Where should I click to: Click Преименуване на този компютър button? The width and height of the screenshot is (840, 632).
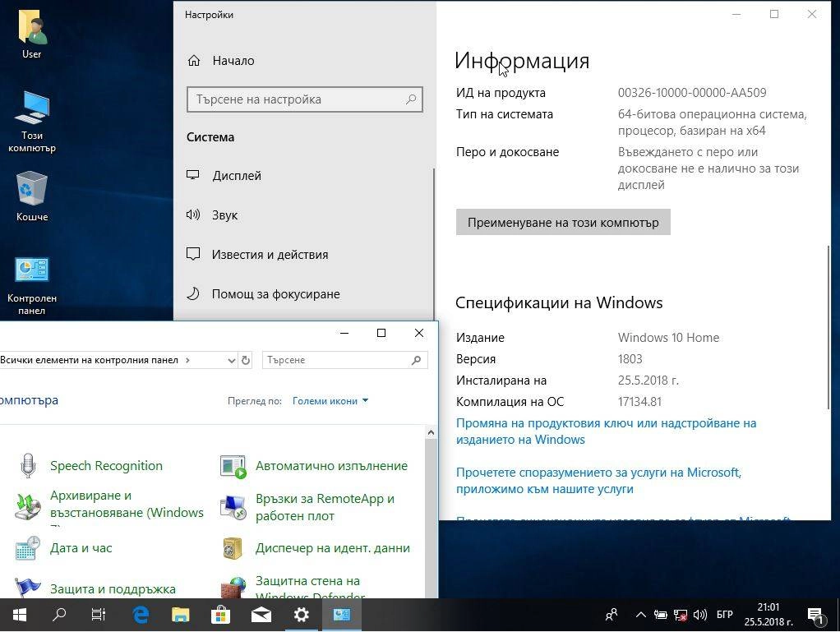click(563, 222)
